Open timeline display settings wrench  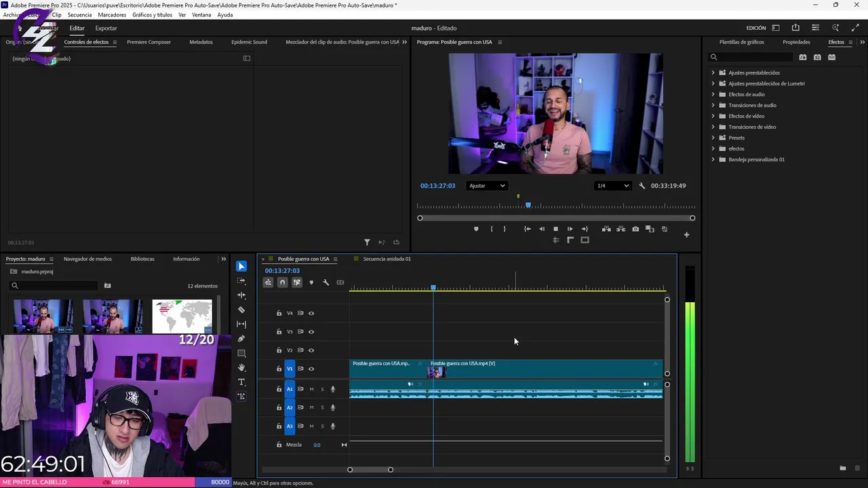(x=325, y=283)
